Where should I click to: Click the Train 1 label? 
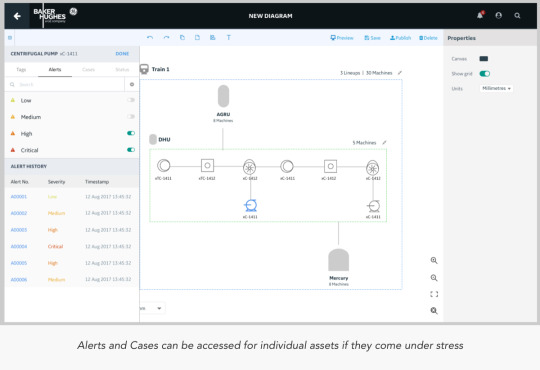pyautogui.click(x=160, y=69)
